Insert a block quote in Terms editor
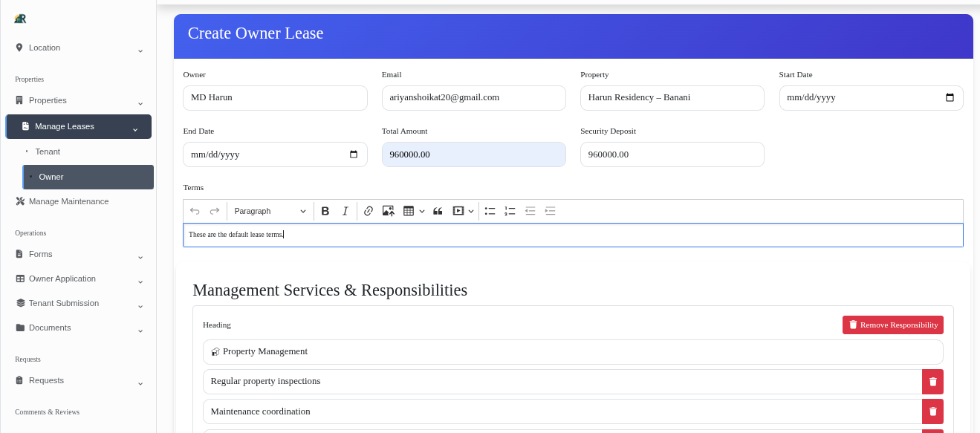The width and height of the screenshot is (980, 433). click(x=438, y=212)
